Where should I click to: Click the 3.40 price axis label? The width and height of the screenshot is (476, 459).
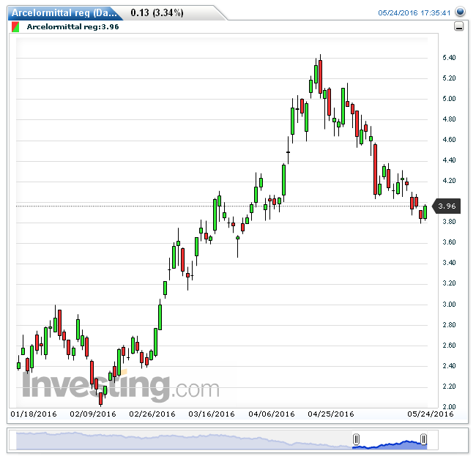pos(450,262)
